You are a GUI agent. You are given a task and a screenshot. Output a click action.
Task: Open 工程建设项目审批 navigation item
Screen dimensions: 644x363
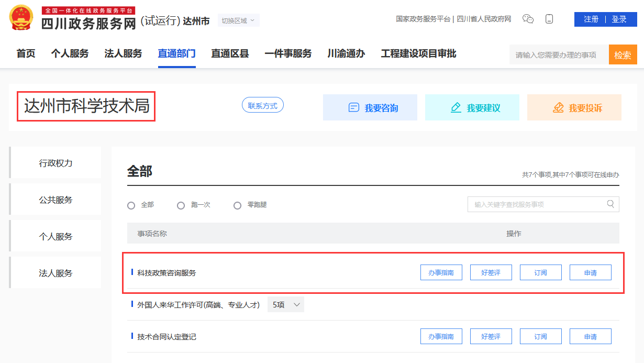click(x=418, y=53)
